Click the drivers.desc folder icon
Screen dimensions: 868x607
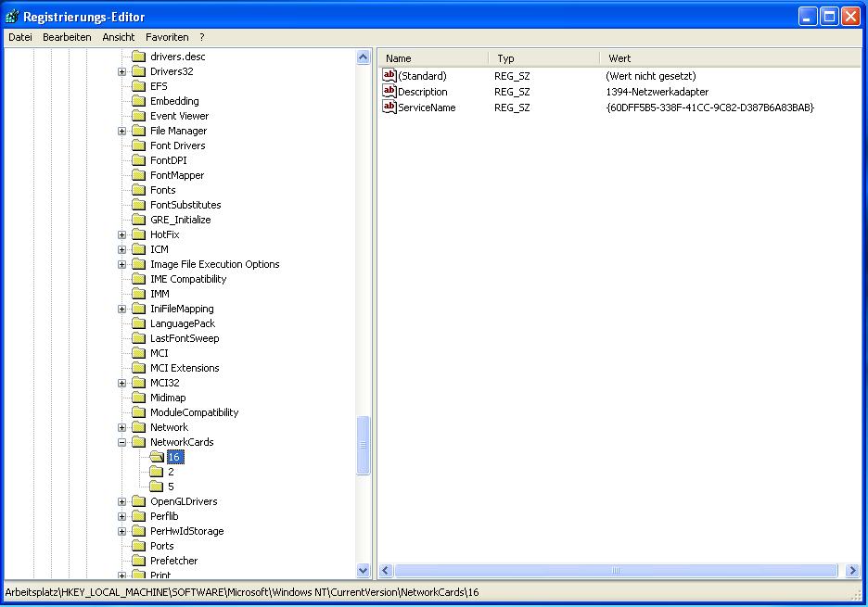(x=138, y=57)
